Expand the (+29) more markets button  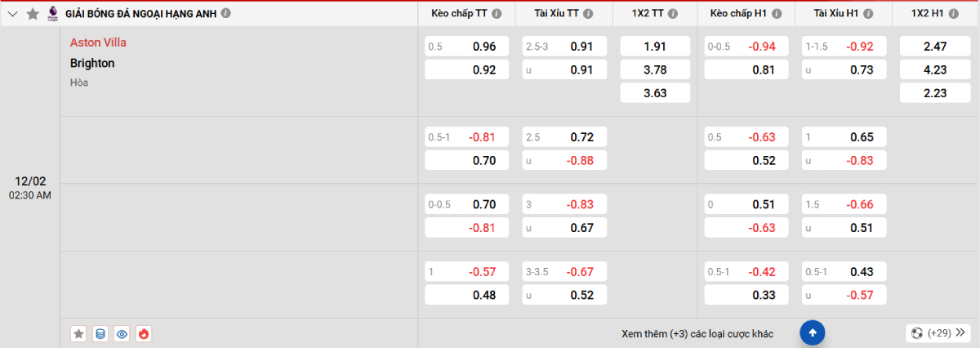coord(938,333)
